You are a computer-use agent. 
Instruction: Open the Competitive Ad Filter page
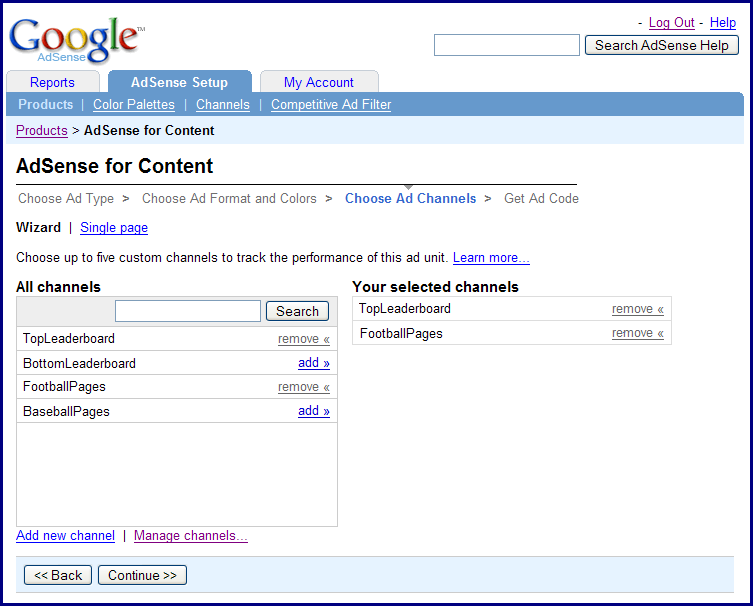coord(331,104)
